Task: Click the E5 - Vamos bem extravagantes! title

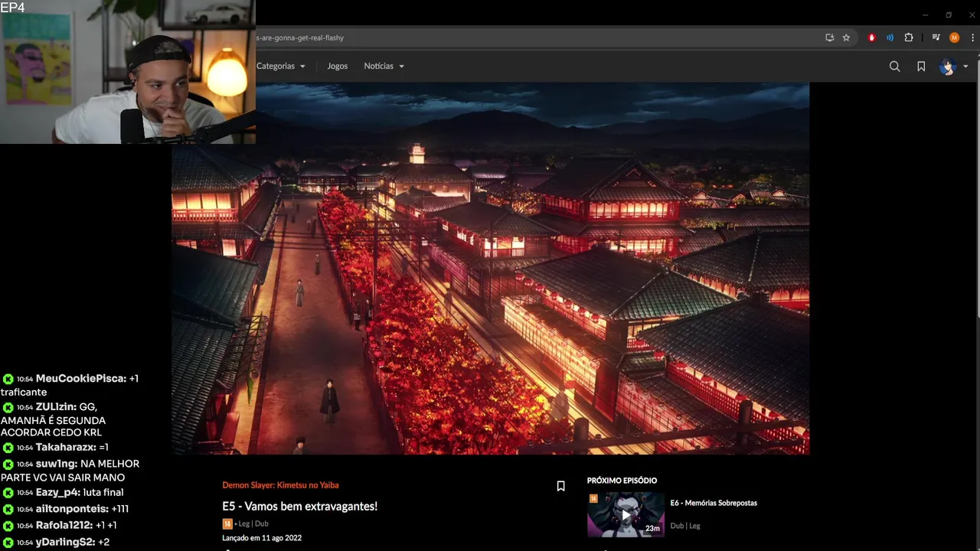Action: [x=299, y=507]
